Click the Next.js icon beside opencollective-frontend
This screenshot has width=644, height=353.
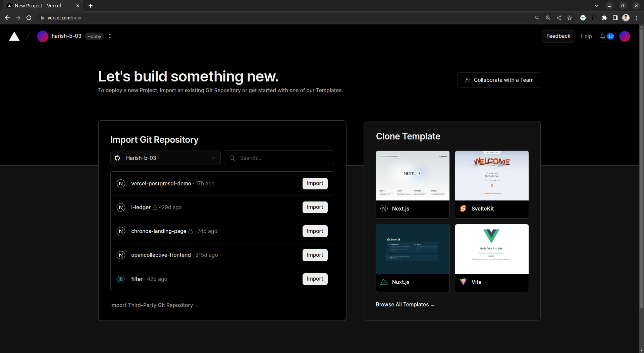coord(121,255)
